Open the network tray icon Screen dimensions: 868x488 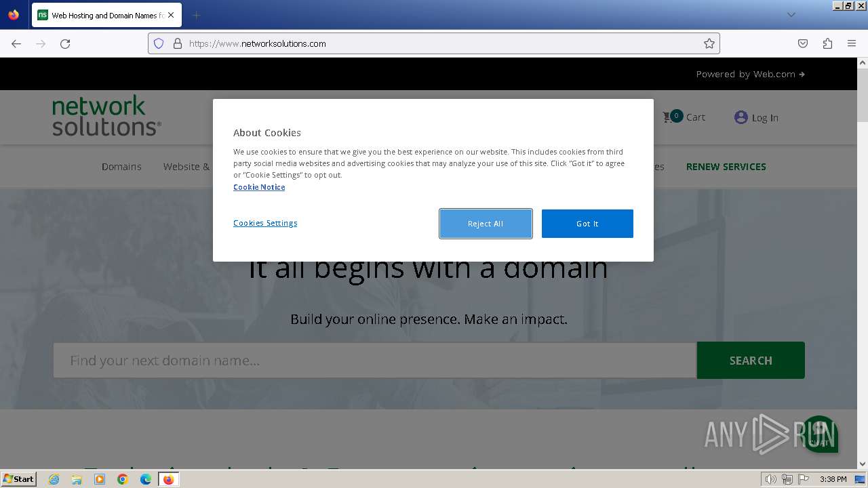point(787,479)
